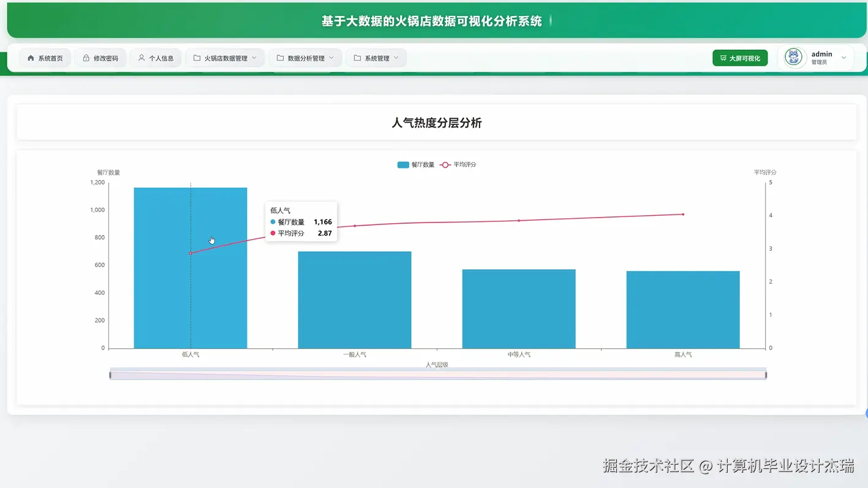Open 个人信息 from the navigation bar
The height and width of the screenshot is (488, 868).
tap(156, 58)
